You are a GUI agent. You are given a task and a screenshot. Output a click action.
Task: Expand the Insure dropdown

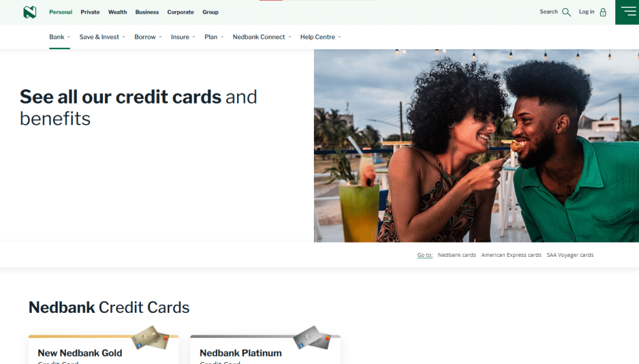183,37
